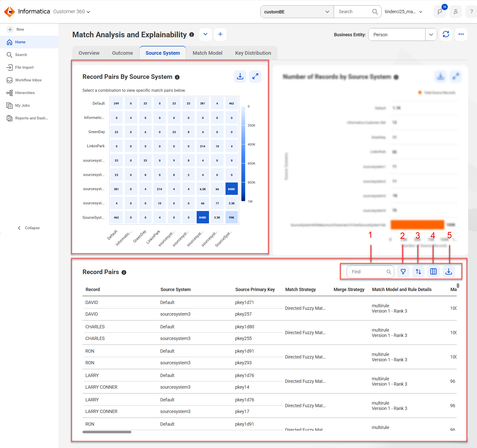Click the plus button next to page title
This screenshot has height=448, width=477.
tap(220, 34)
